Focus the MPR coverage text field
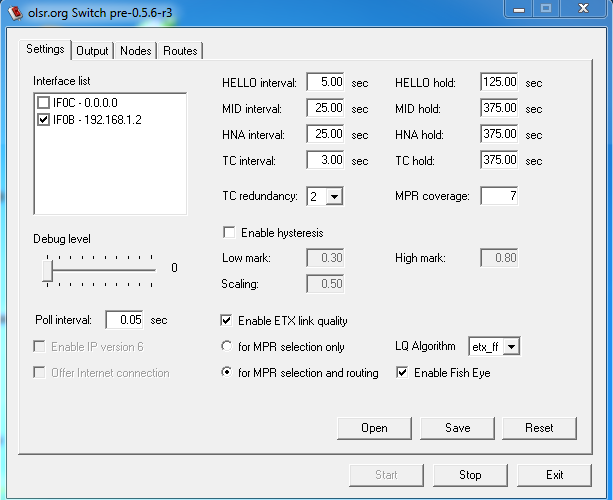 pos(499,197)
